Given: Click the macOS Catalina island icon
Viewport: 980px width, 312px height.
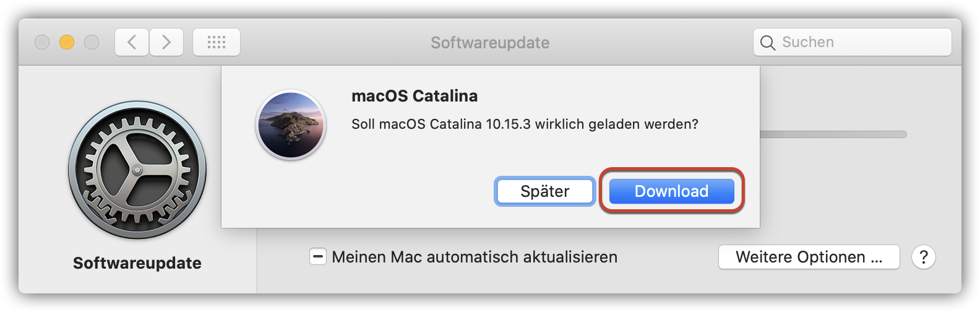Looking at the screenshot, I should [x=291, y=125].
